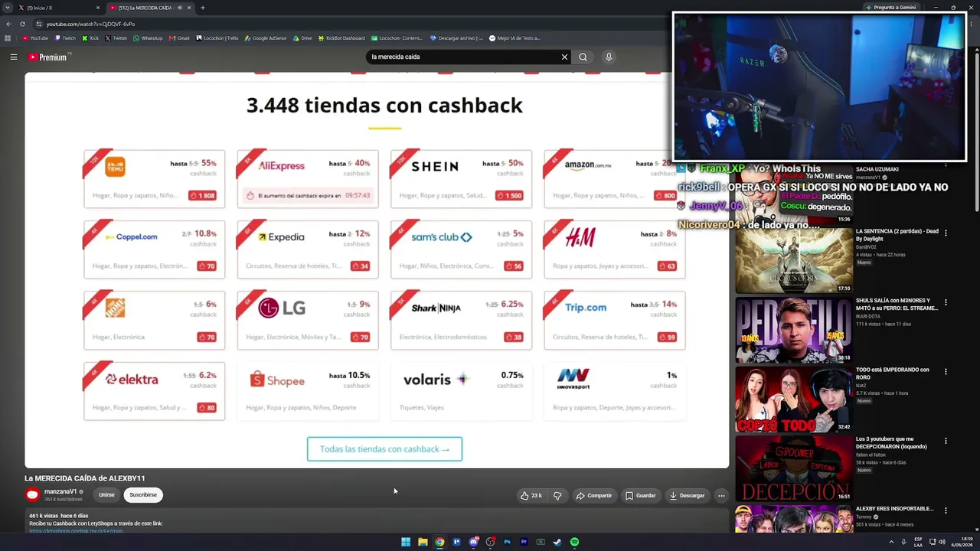
Task: Click the Compartir button
Action: (x=594, y=495)
